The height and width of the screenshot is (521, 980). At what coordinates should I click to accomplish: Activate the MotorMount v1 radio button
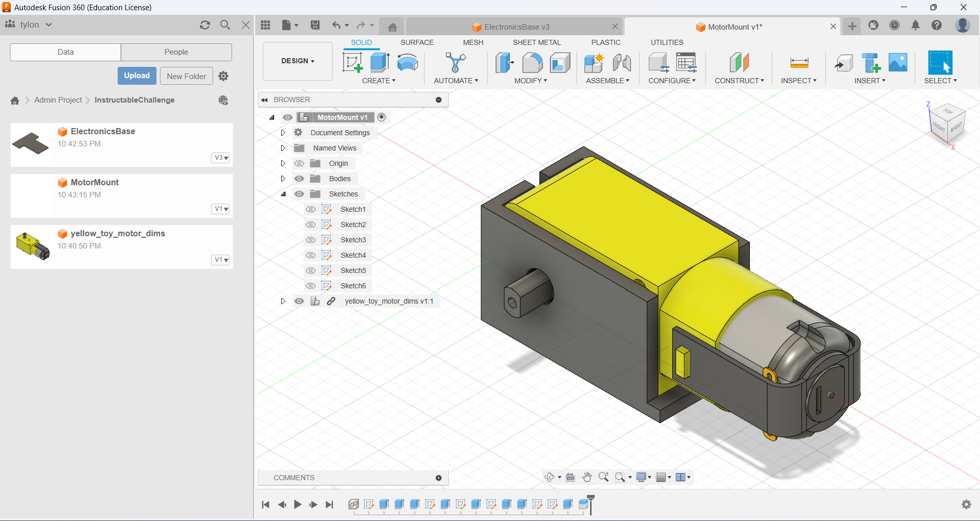(x=381, y=117)
